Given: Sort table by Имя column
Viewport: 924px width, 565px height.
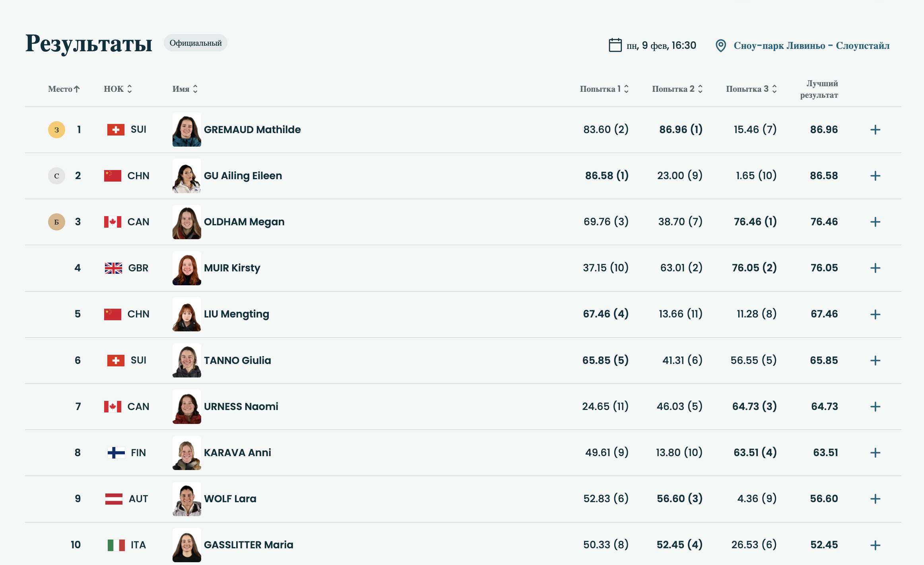Looking at the screenshot, I should pyautogui.click(x=185, y=89).
